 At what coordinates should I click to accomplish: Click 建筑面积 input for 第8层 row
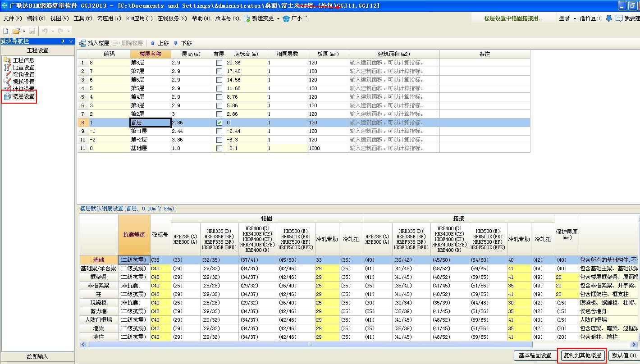[x=394, y=63]
